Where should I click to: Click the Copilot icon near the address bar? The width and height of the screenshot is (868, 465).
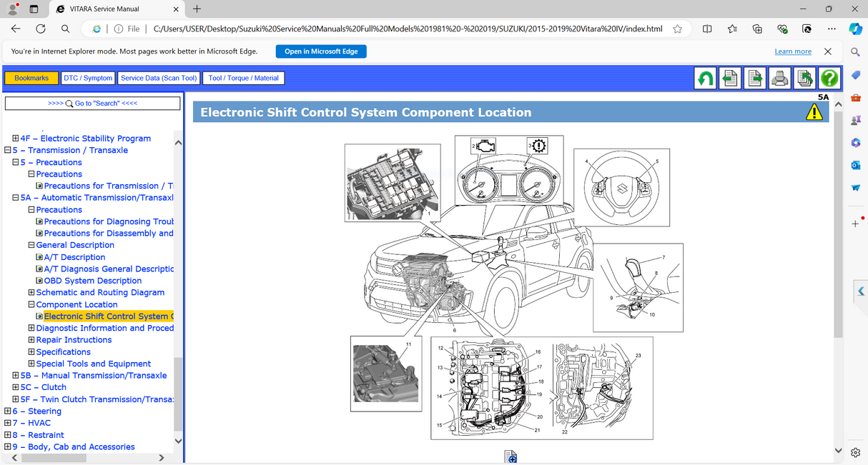tap(855, 29)
